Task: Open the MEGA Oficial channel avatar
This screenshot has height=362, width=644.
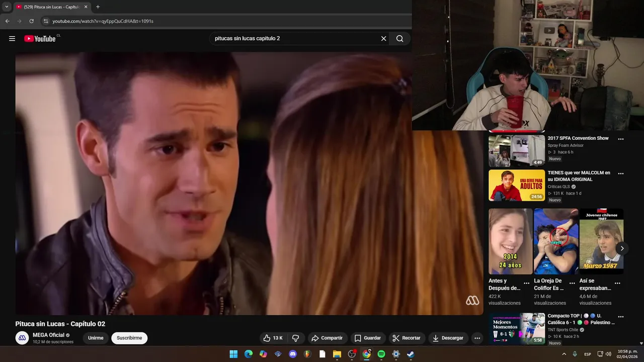Action: [x=22, y=338]
